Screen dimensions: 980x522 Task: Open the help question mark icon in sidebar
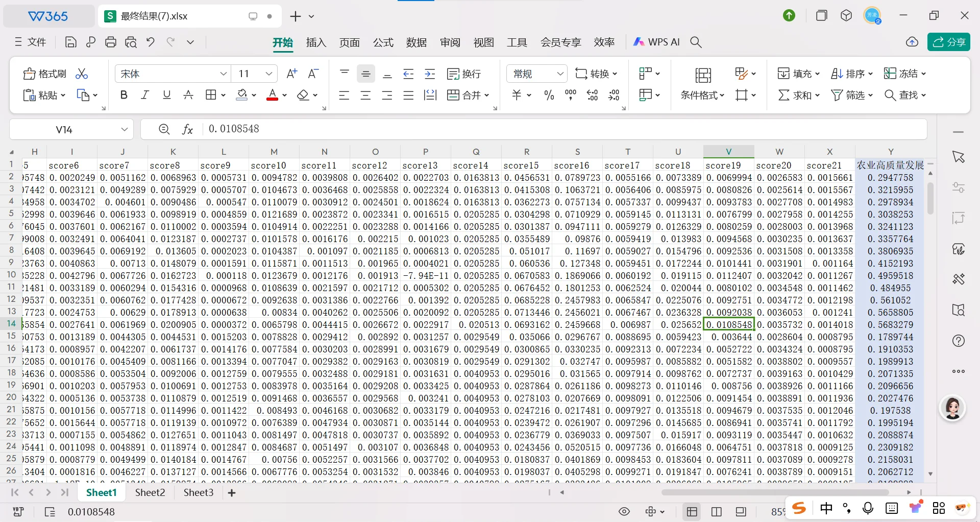pyautogui.click(x=959, y=341)
